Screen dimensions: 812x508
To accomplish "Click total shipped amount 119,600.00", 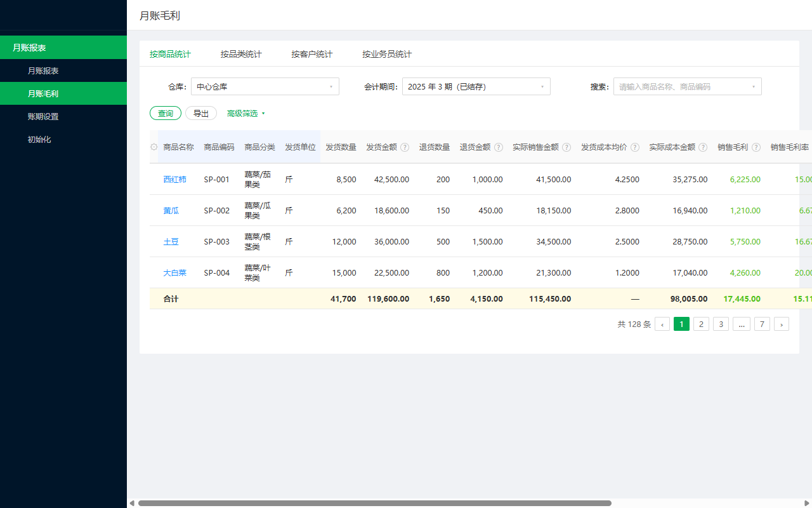I will 388,298.
